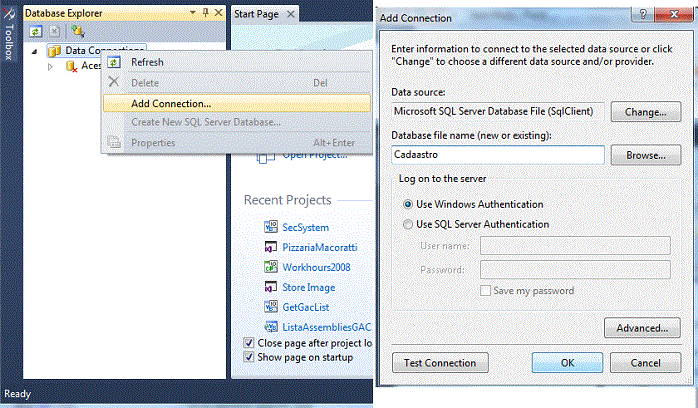The image size is (698, 408).
Task: Click the ListaAssembliesGAC project icon
Action: (x=271, y=327)
